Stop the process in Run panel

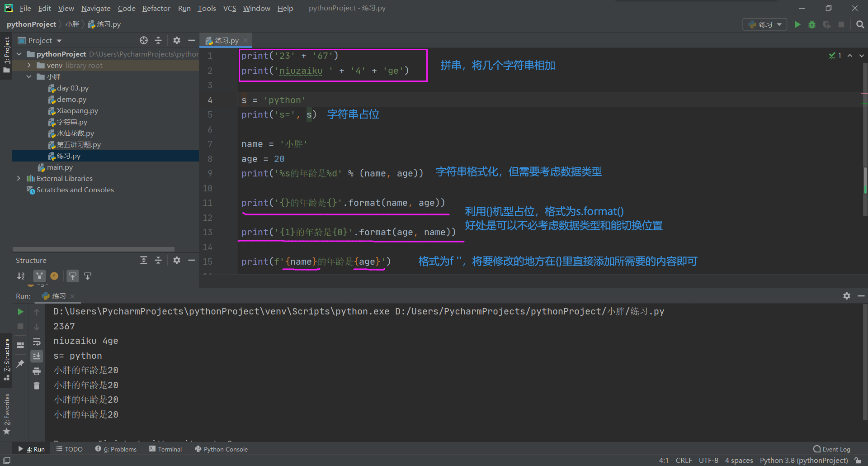point(20,326)
